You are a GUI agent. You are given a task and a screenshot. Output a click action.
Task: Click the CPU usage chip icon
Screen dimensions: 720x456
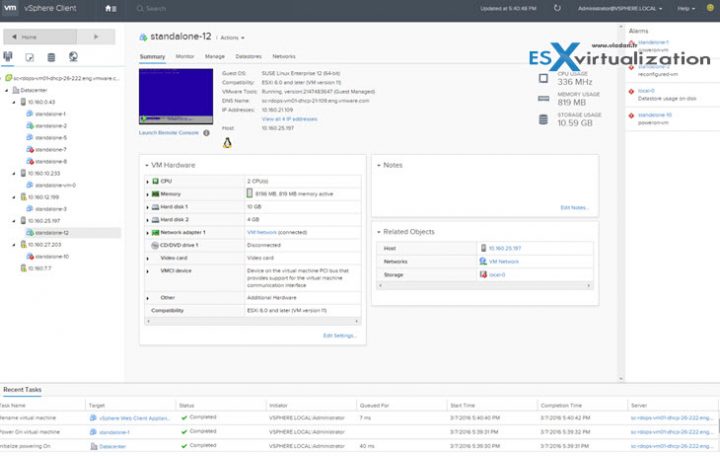(543, 79)
